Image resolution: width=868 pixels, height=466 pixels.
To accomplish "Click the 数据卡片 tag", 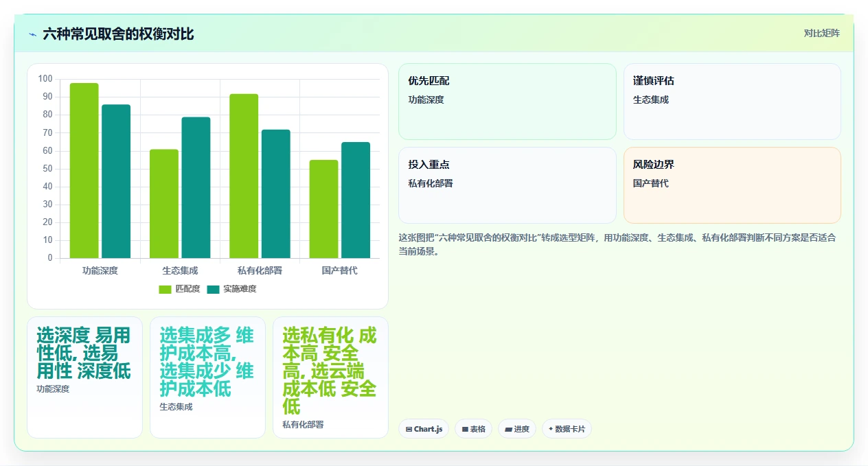I will [567, 429].
